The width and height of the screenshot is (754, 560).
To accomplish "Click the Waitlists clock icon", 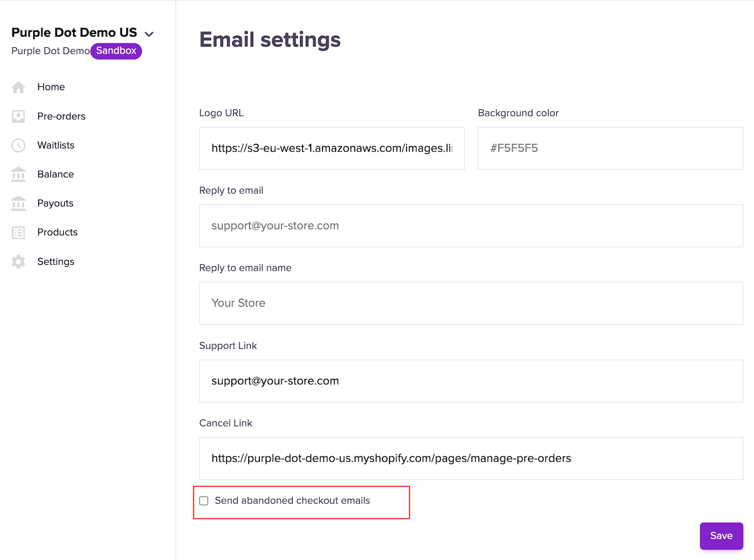I will (x=18, y=146).
